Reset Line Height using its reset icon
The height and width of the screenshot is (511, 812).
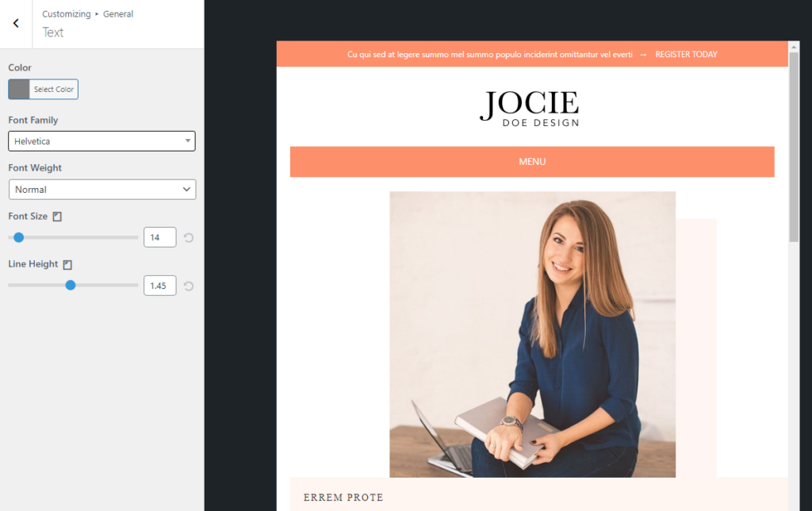[x=188, y=285]
